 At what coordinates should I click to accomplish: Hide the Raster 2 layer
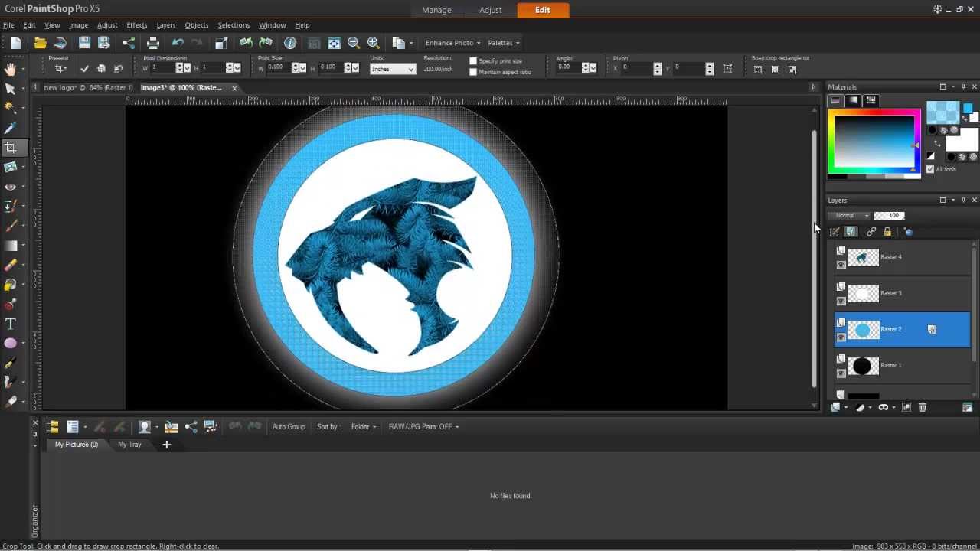tap(841, 337)
